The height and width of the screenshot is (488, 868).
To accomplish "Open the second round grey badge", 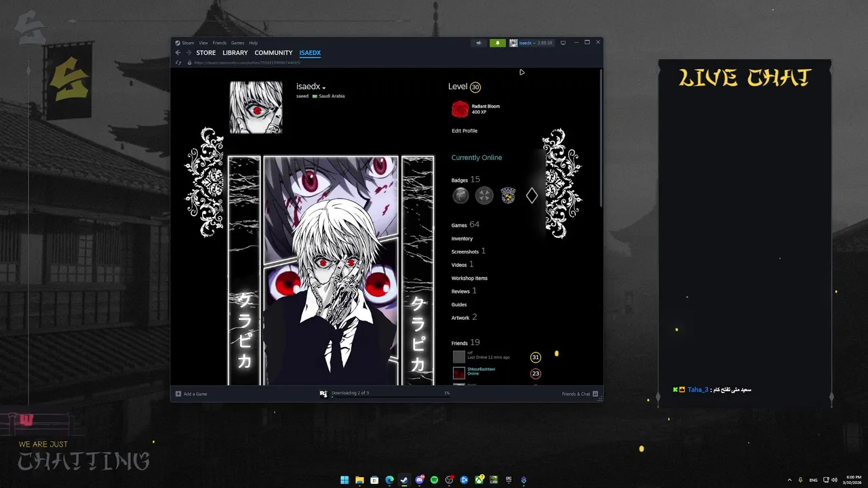I will [x=484, y=196].
